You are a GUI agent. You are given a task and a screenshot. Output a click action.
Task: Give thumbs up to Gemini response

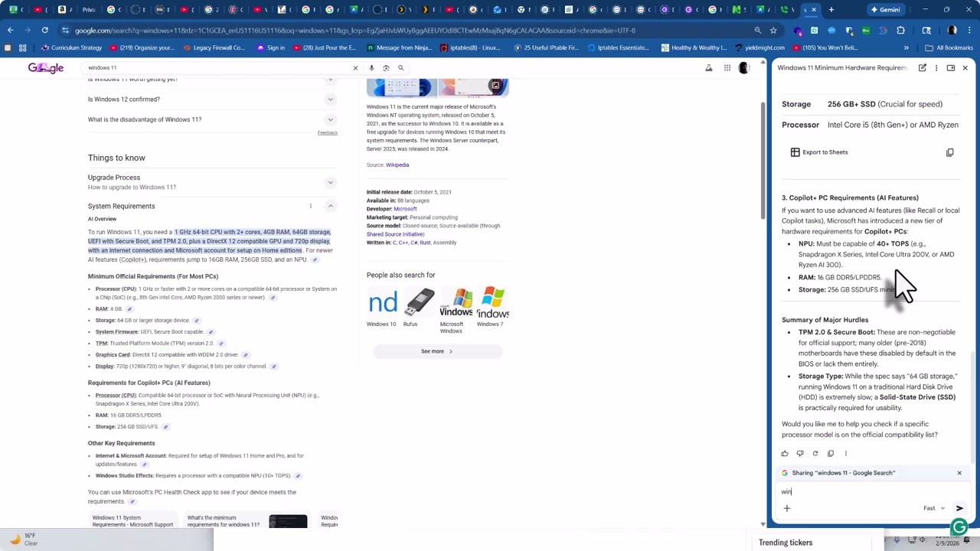click(x=785, y=454)
